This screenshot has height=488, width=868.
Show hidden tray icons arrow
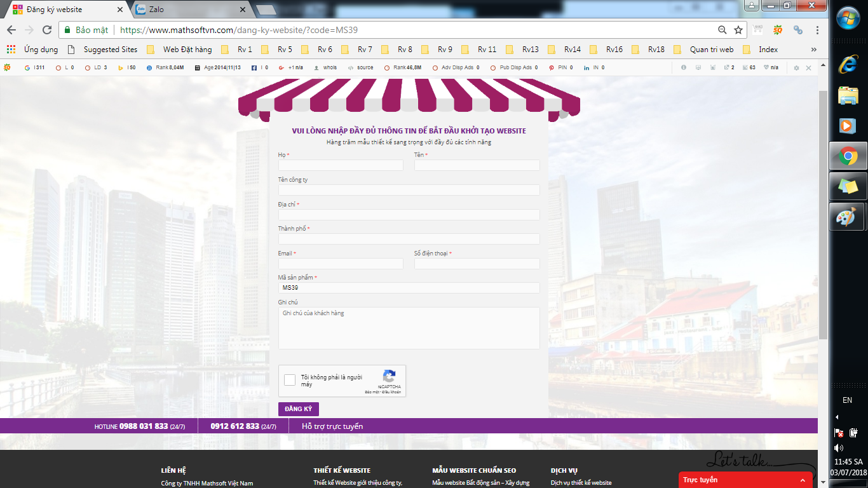tap(837, 417)
